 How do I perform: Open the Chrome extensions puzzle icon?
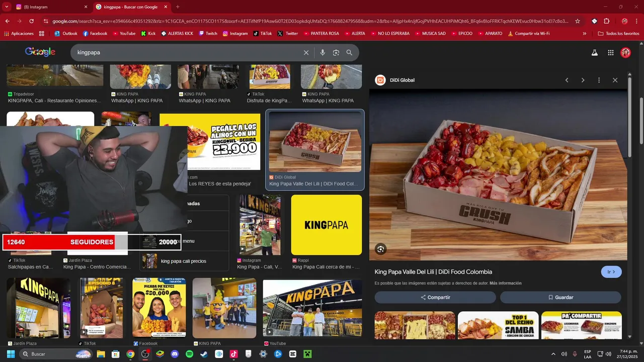[x=606, y=21]
